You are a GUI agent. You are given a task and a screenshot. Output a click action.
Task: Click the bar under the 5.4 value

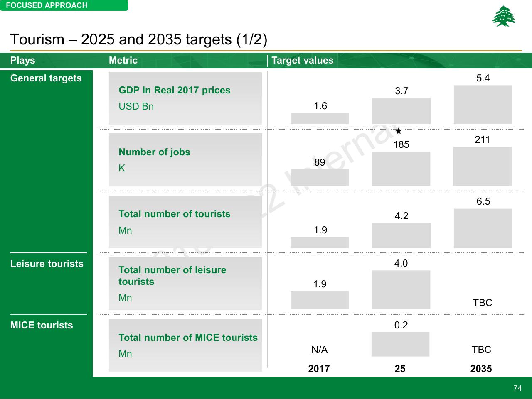(483, 105)
